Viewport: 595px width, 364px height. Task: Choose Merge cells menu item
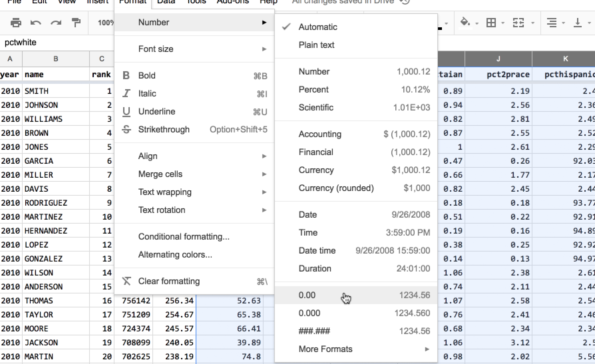(x=194, y=174)
